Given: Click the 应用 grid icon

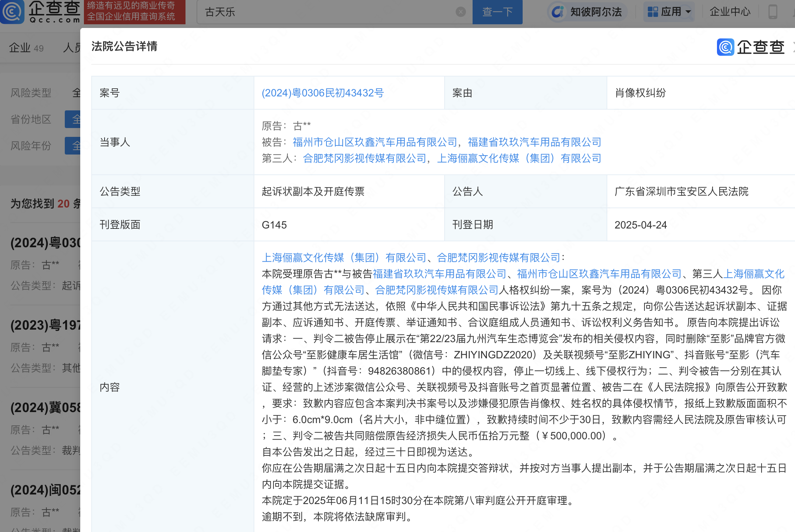Looking at the screenshot, I should [x=653, y=12].
